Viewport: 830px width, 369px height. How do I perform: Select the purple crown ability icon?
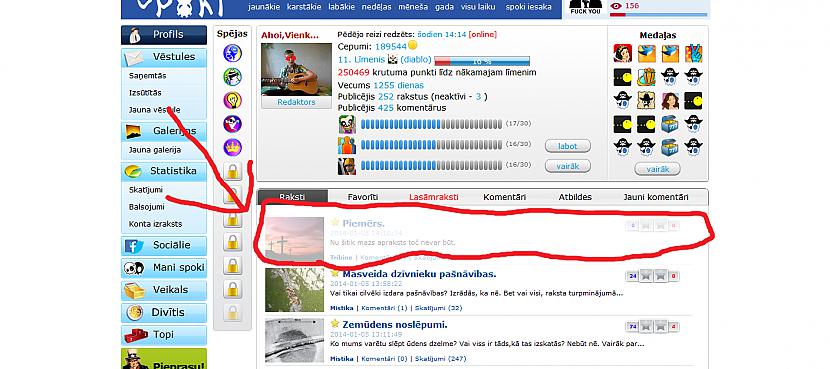(232, 147)
